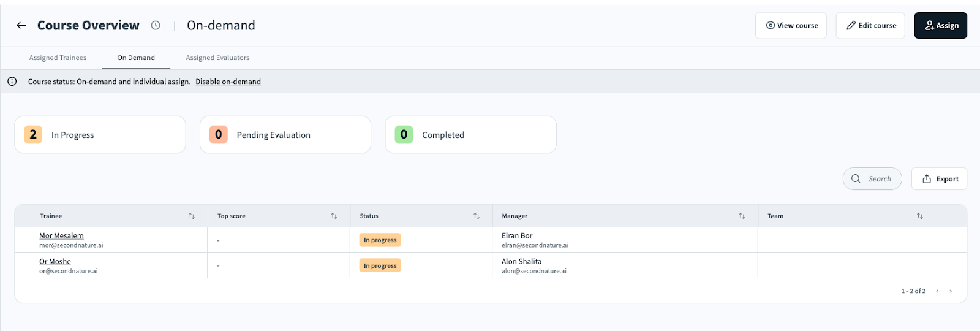Sort by Status column arrows
The height and width of the screenshot is (331, 980).
tap(477, 216)
